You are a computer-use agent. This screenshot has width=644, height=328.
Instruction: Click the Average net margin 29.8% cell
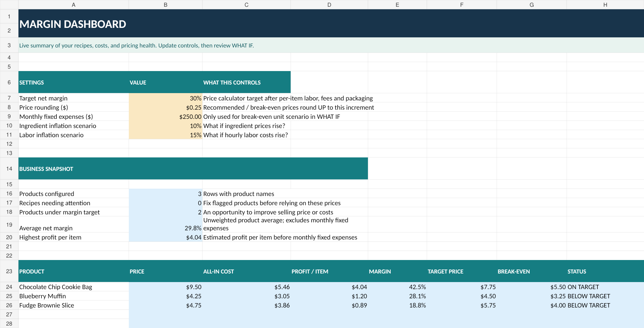coord(166,224)
